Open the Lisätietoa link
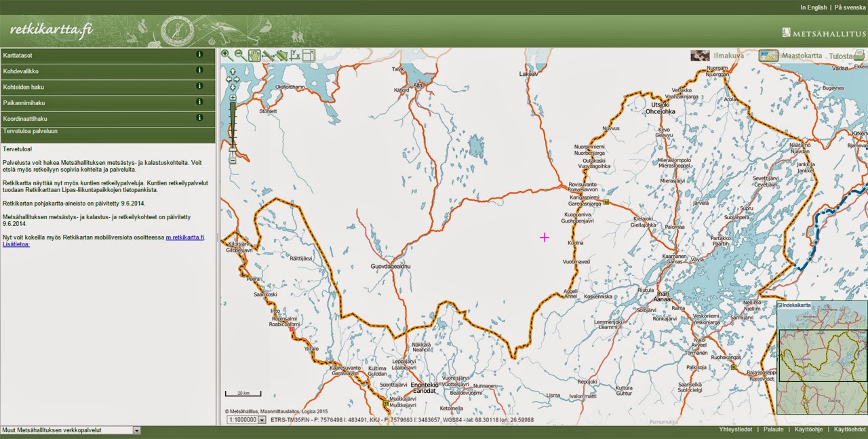This screenshot has width=868, height=439. (x=16, y=244)
